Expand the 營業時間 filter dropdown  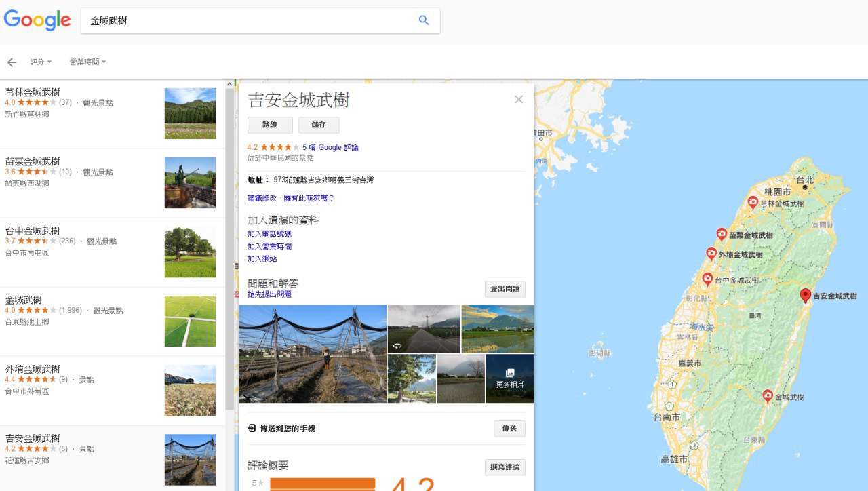point(87,62)
